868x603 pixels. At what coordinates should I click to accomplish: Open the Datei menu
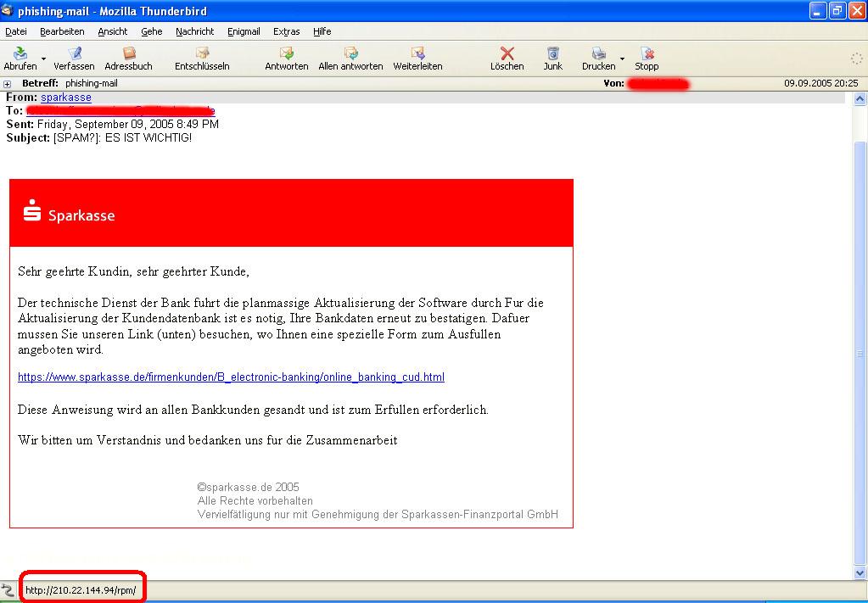[16, 31]
